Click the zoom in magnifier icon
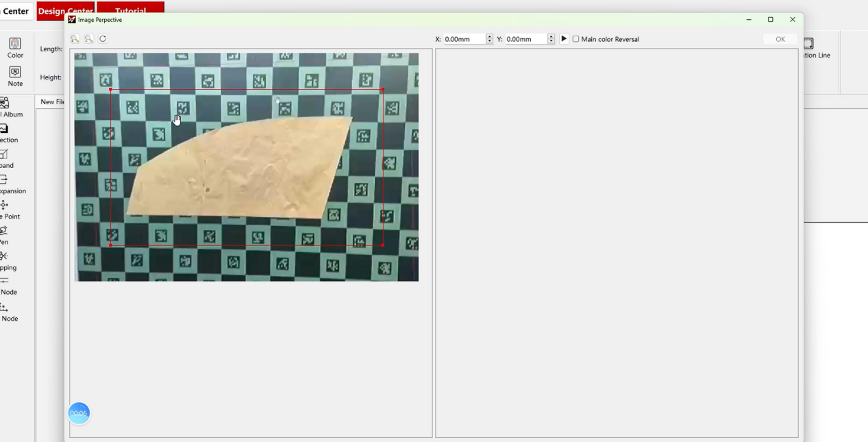This screenshot has height=442, width=868. (75, 39)
